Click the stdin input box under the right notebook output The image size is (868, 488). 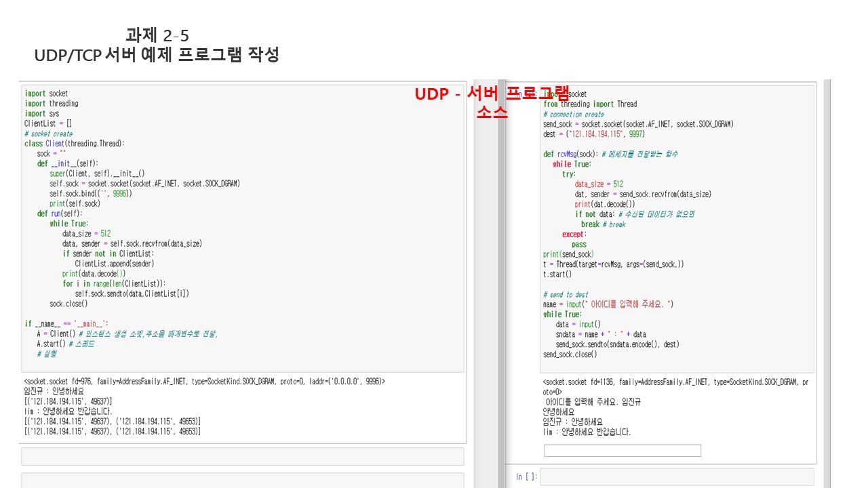(623, 451)
